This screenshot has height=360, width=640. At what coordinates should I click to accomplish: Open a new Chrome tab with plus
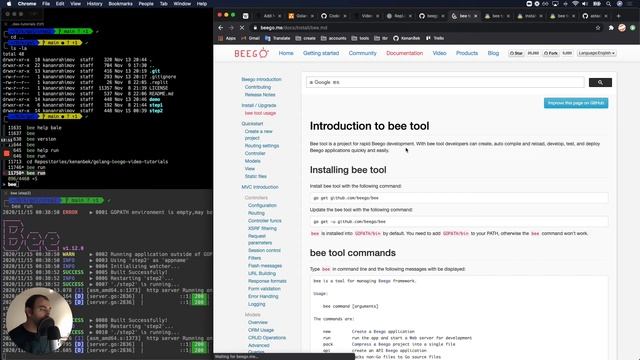[x=618, y=16]
